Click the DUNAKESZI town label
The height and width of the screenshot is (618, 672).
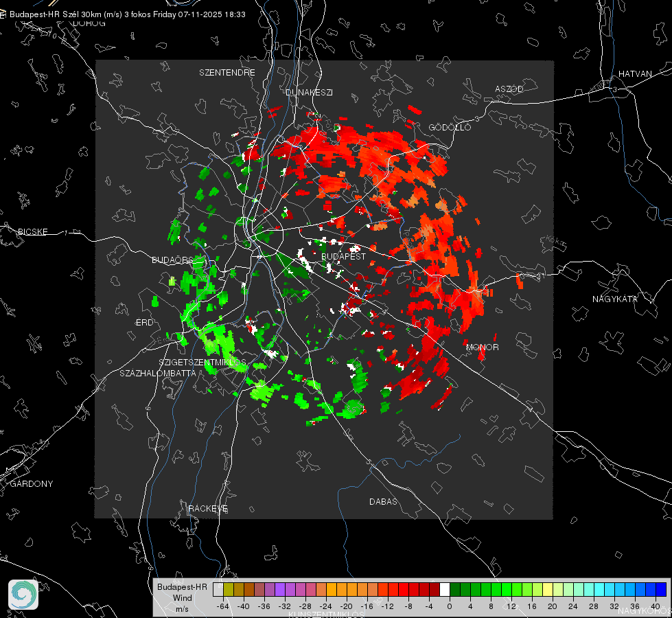click(x=309, y=92)
